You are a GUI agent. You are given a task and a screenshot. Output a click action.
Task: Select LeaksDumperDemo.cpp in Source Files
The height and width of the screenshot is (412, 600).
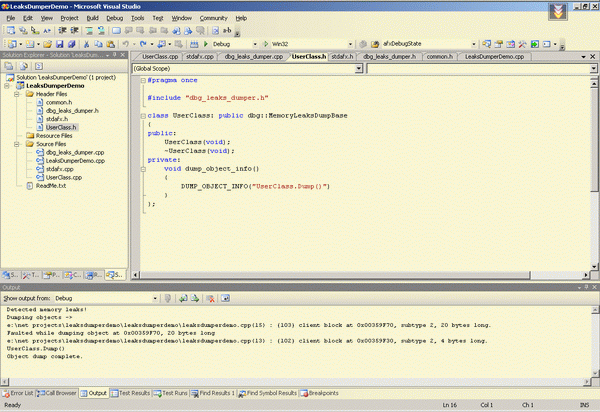tap(75, 161)
